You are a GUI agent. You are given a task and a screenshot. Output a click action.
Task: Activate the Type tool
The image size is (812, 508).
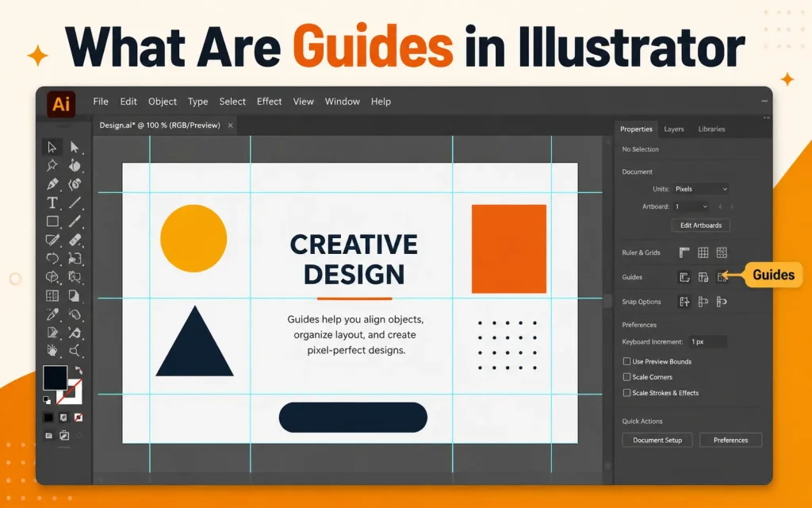point(52,202)
